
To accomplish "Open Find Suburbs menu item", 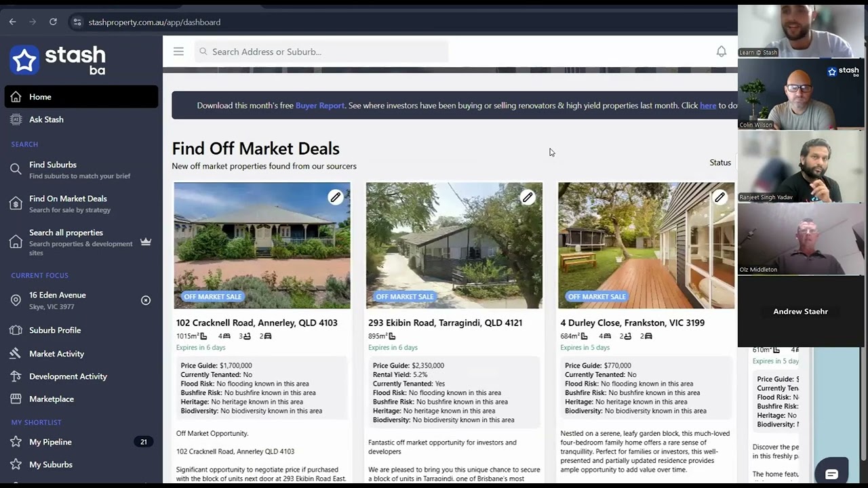I will click(x=81, y=169).
